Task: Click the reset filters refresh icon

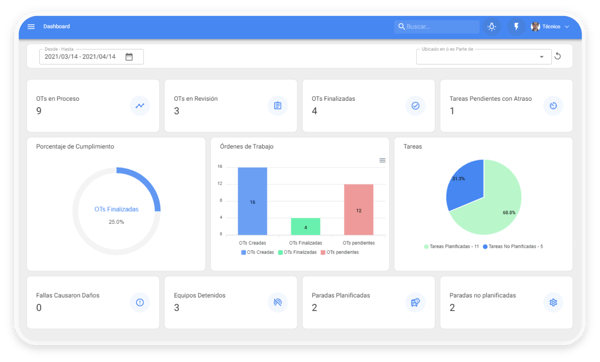Action: click(x=558, y=56)
